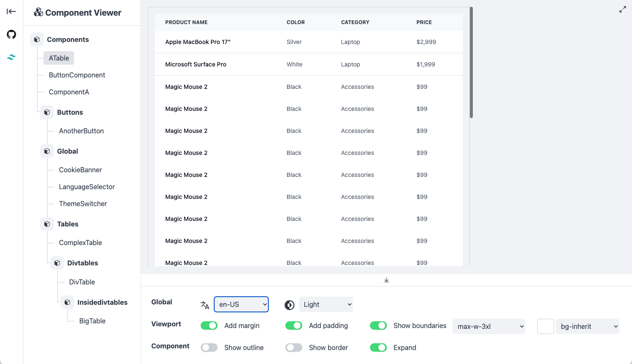Click the preview vertical scrollbar thumb

(471, 63)
